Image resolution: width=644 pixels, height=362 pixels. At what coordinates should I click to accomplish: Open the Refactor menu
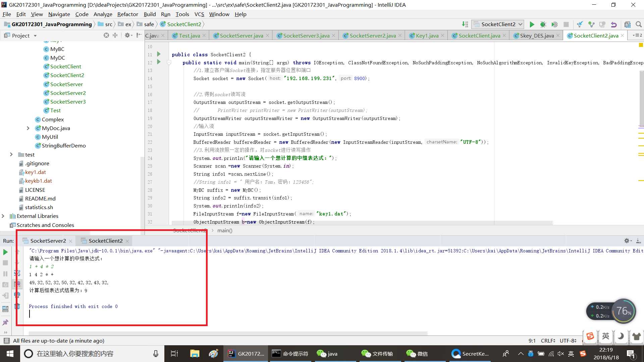coord(127,14)
